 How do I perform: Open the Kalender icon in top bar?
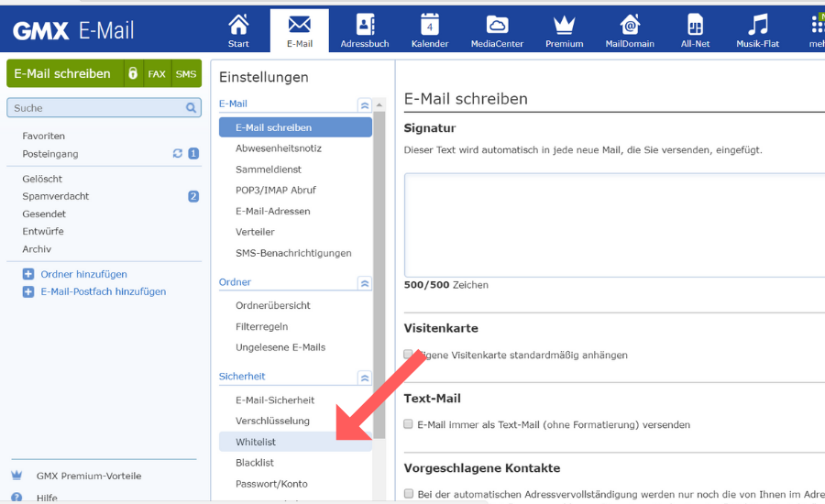coord(429,26)
